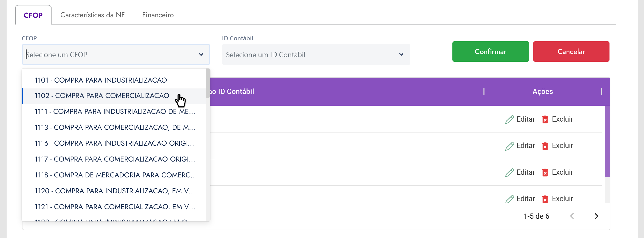Click the red trash Excluir icon in first row
The image size is (644, 238).
tap(545, 119)
